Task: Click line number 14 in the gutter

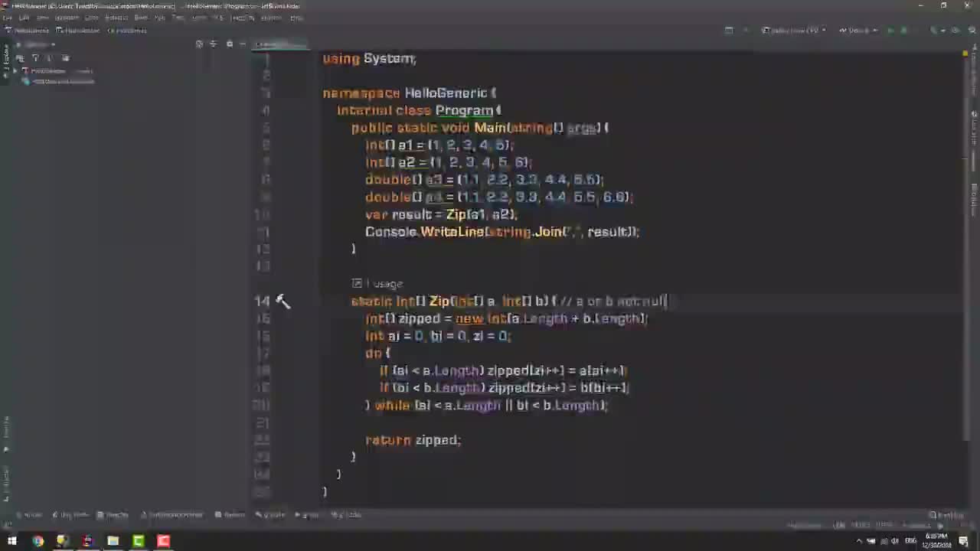Action: 262,302
